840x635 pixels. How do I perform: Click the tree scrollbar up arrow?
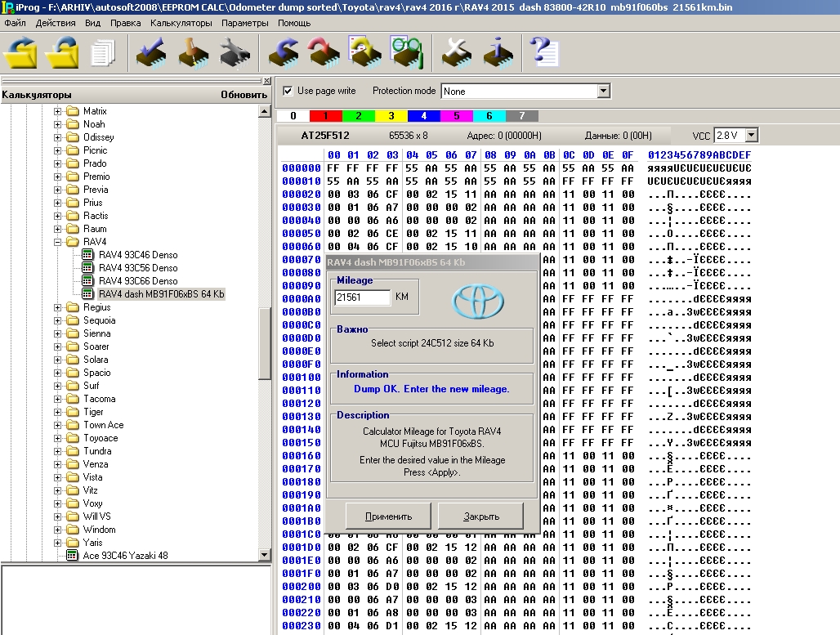coord(264,111)
